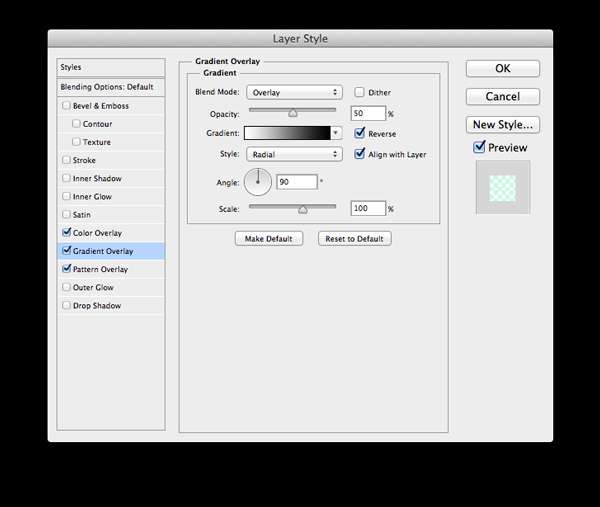Uncheck the Reverse gradient option
600x507 pixels.
click(x=359, y=133)
